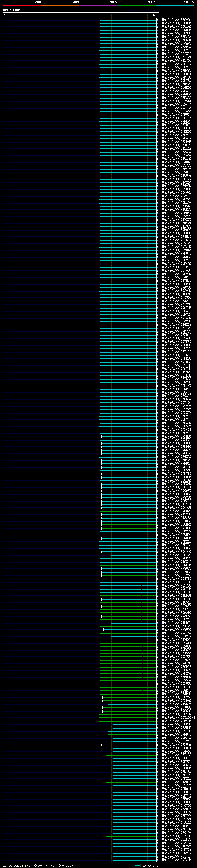The height and width of the screenshot is (868, 197).
Task: Open hit UniRef100_A5LGM4
Action: click(x=176, y=40)
